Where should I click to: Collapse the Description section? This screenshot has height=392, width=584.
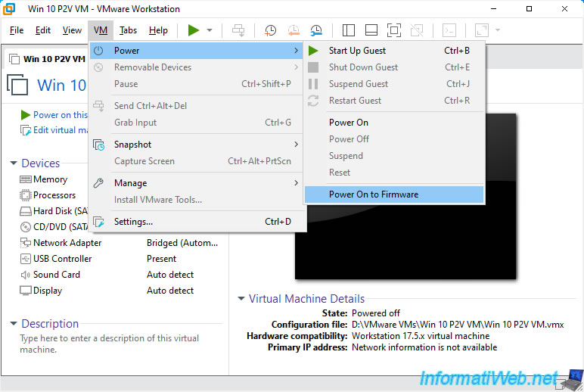pos(14,323)
